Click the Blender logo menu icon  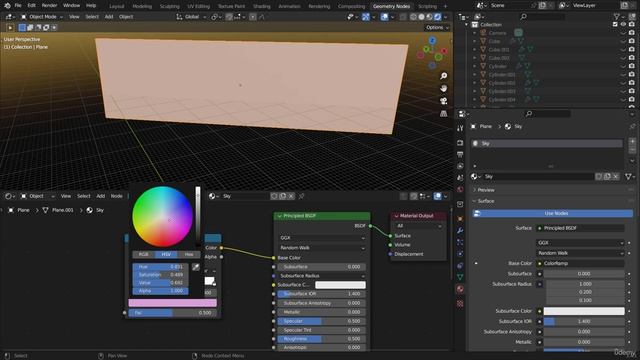coord(7,6)
